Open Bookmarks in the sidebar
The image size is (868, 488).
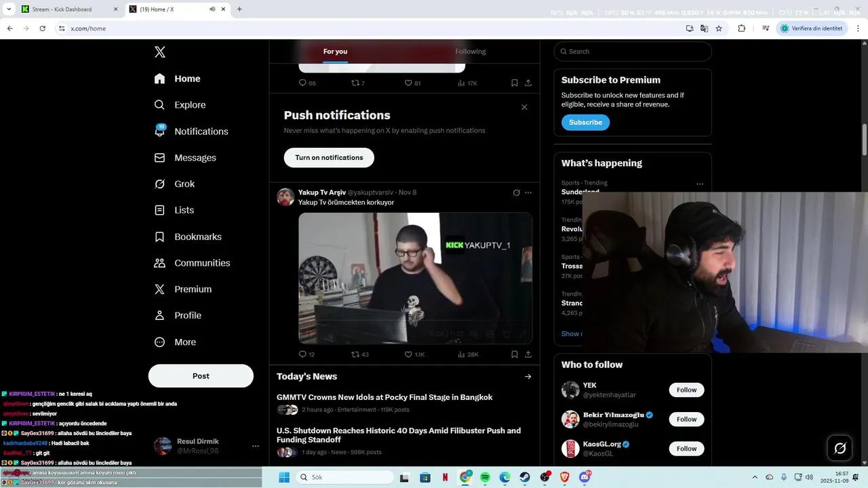pos(189,237)
